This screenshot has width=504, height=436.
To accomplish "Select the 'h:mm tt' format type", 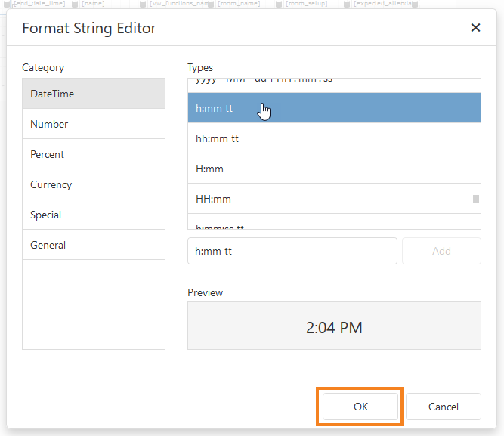I will (334, 108).
